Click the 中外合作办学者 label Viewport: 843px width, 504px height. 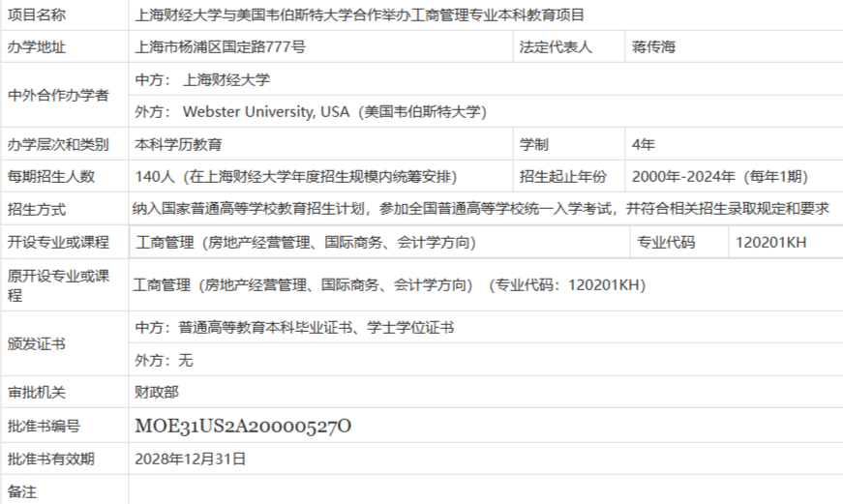click(58, 96)
